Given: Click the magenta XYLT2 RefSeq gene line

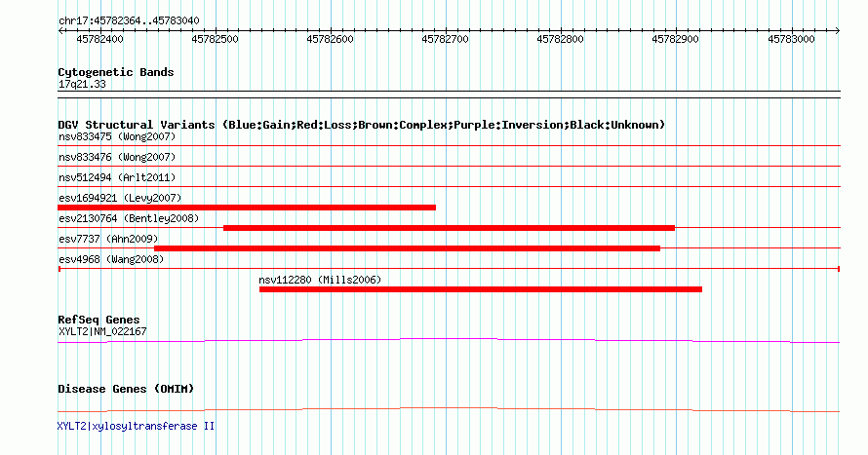Looking at the screenshot, I should 449,341.
